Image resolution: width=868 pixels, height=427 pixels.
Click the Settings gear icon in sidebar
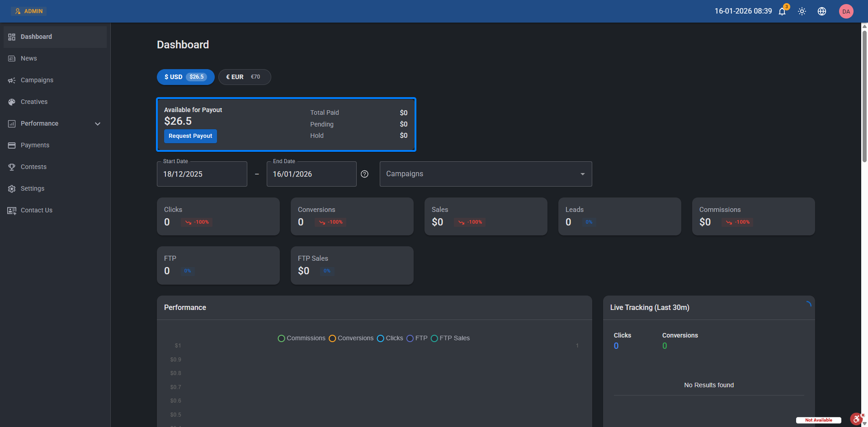[12, 189]
